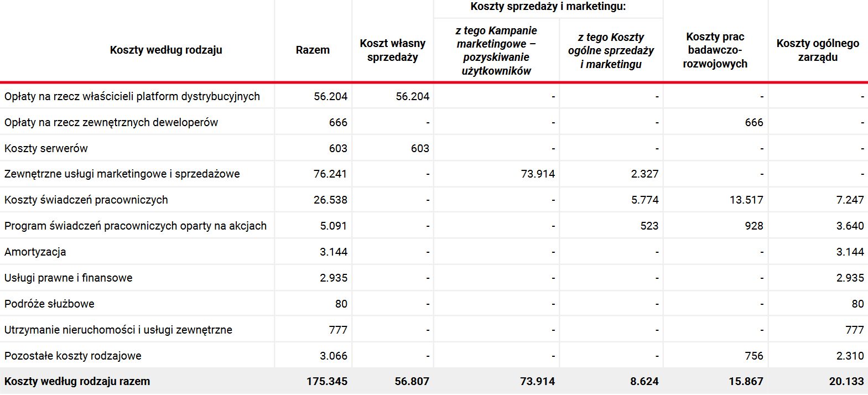Click the 2.935 value in Razem column
The width and height of the screenshot is (868, 395).
tap(334, 278)
